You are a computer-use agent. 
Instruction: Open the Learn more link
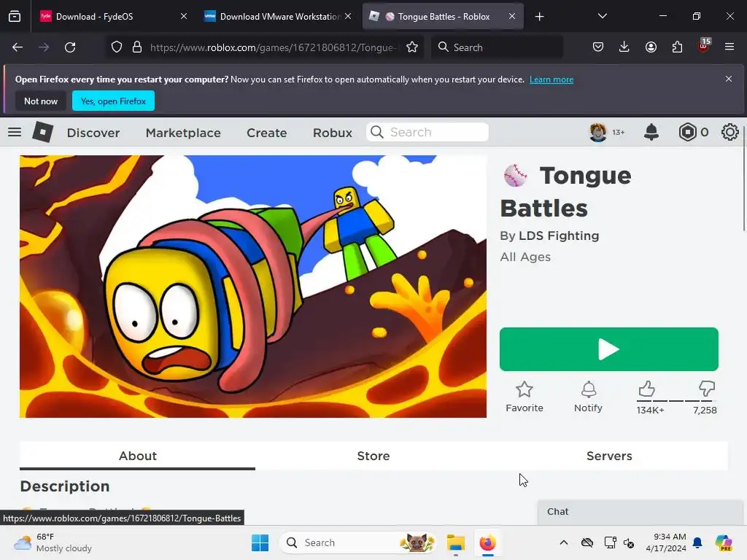point(551,79)
